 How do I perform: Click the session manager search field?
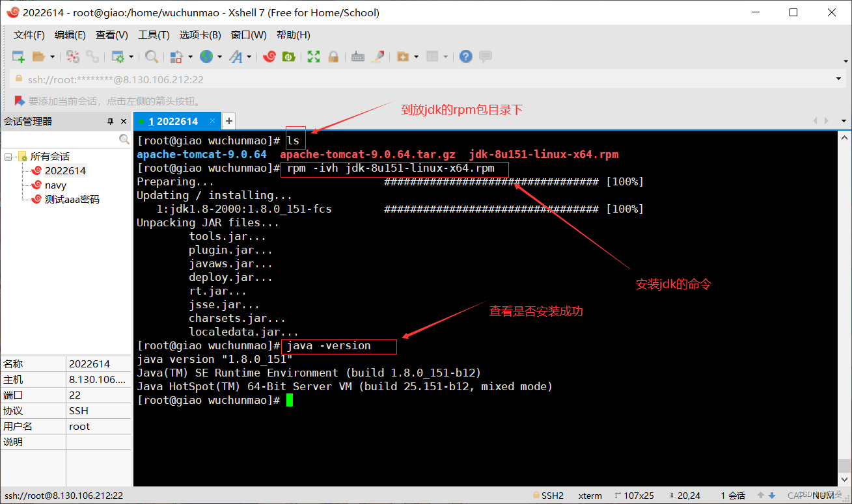[x=60, y=139]
